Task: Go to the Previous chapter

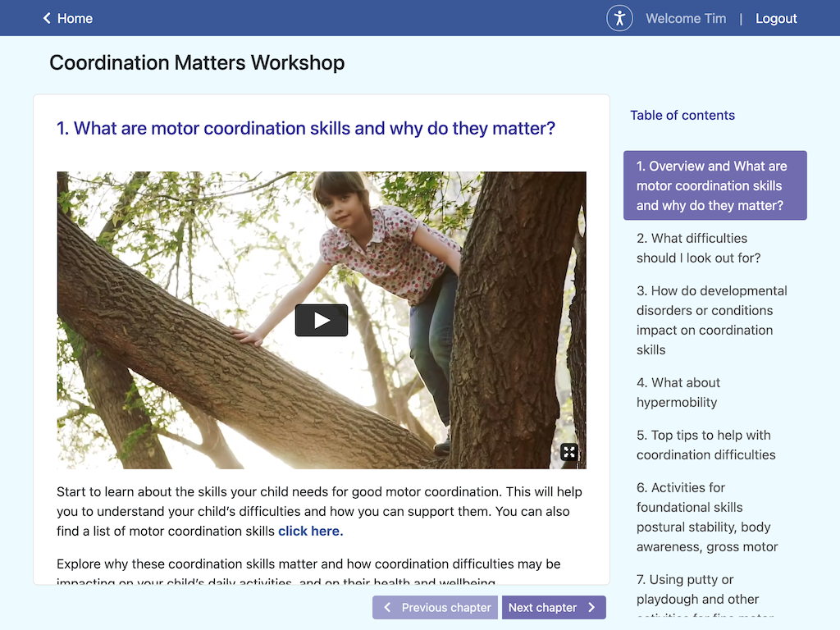Action: 436,608
